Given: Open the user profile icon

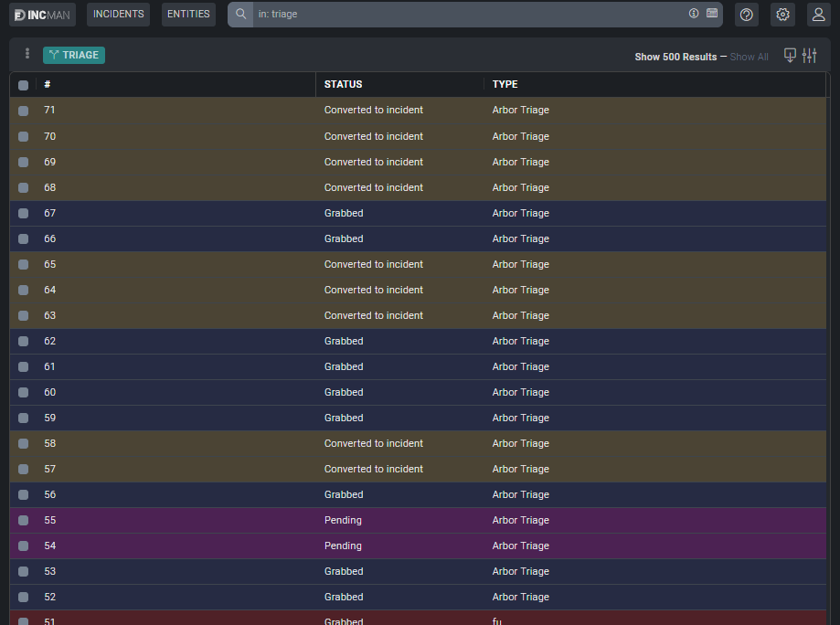Looking at the screenshot, I should (818, 15).
